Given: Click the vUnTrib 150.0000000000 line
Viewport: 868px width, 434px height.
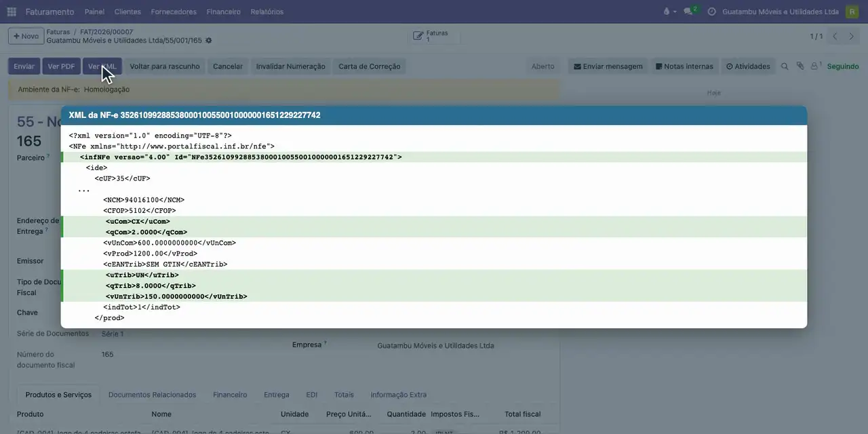Looking at the screenshot, I should point(434,296).
